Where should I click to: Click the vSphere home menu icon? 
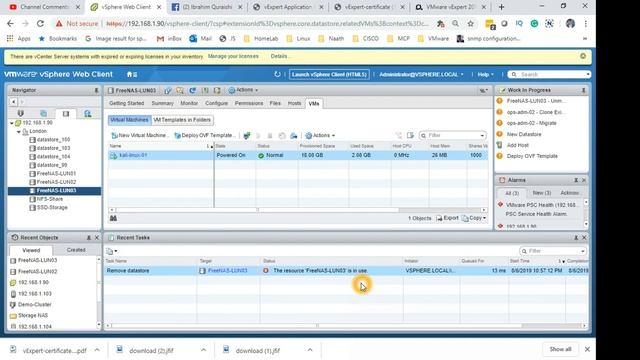131,74
